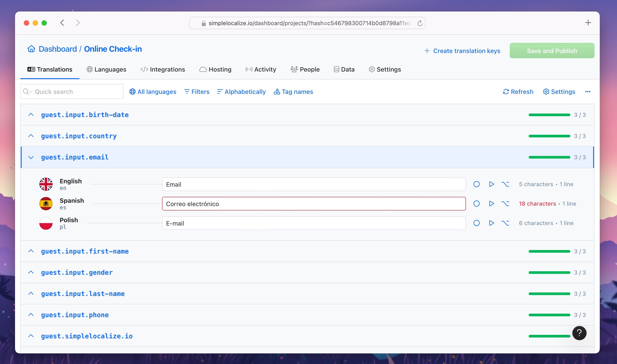Viewport: 617px width, 364px height.
Task: Click the play triangle icon in English row
Action: point(491,184)
